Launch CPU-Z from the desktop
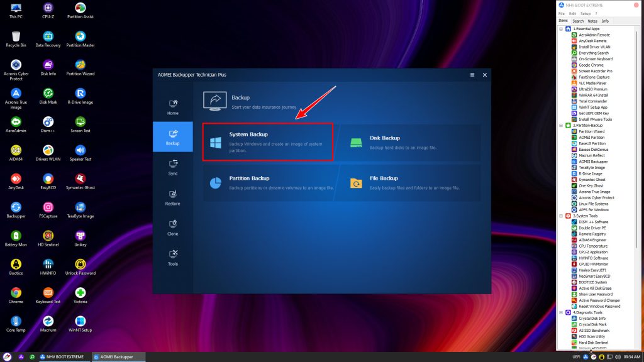This screenshot has height=362, width=644. (x=48, y=11)
